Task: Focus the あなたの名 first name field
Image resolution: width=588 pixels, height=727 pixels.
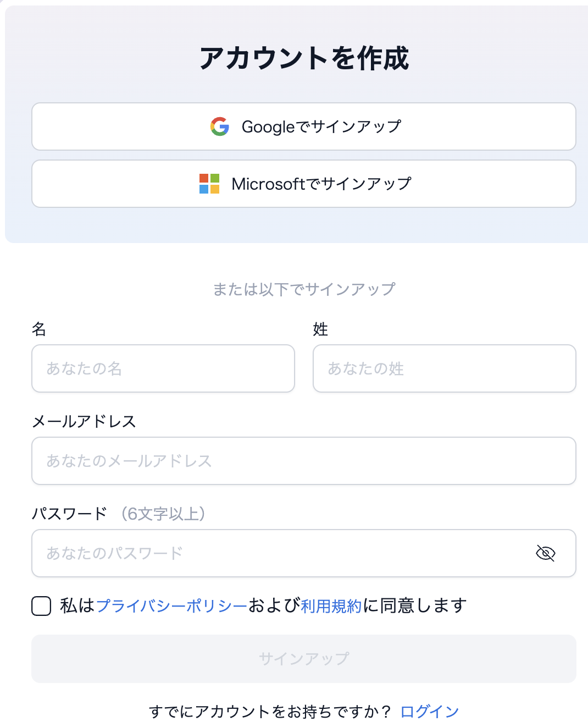Action: pos(163,368)
